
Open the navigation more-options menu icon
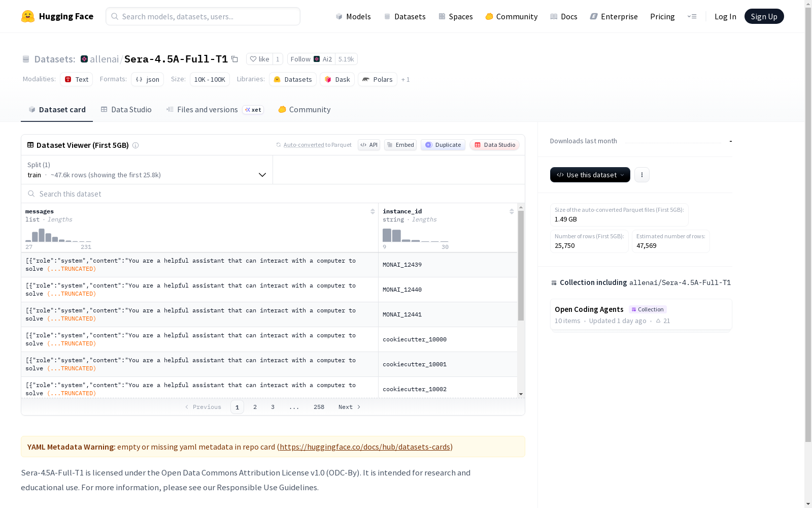point(692,16)
